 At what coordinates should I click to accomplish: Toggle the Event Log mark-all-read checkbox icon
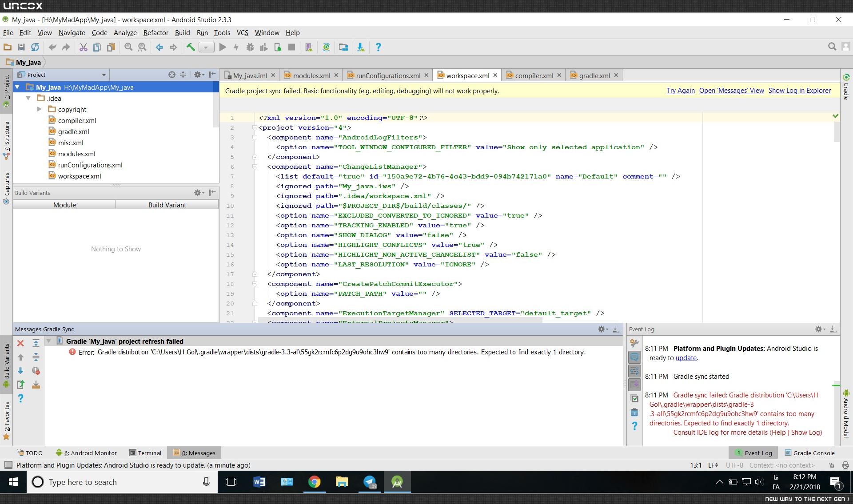coord(634,398)
